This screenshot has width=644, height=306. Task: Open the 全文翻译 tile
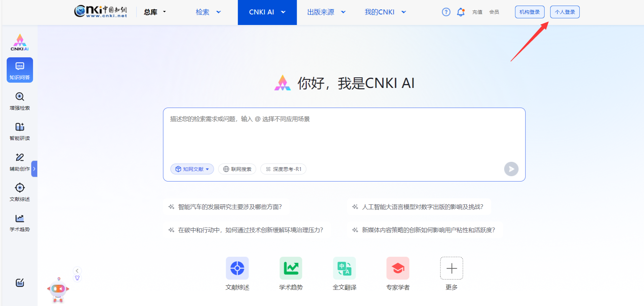click(344, 274)
